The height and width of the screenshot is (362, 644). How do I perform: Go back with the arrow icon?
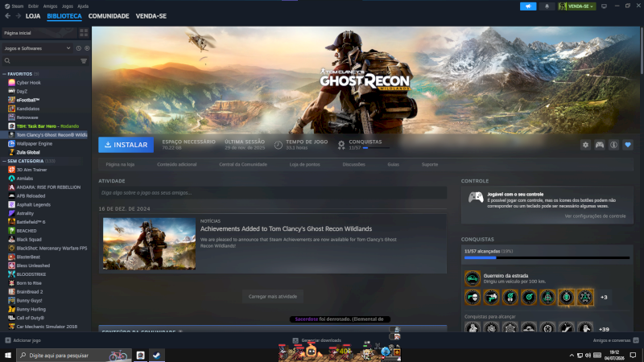(x=8, y=16)
